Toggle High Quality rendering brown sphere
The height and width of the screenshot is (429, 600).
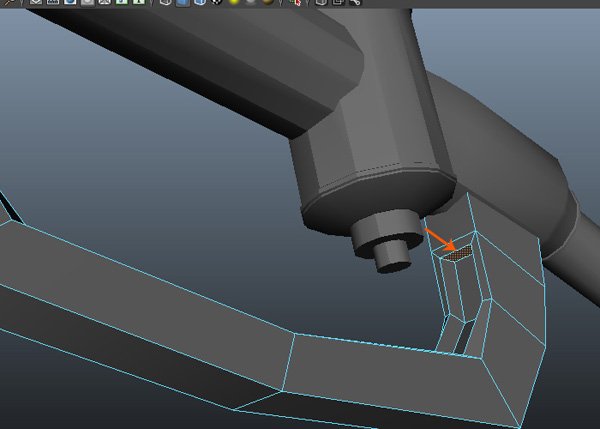(268, 2)
